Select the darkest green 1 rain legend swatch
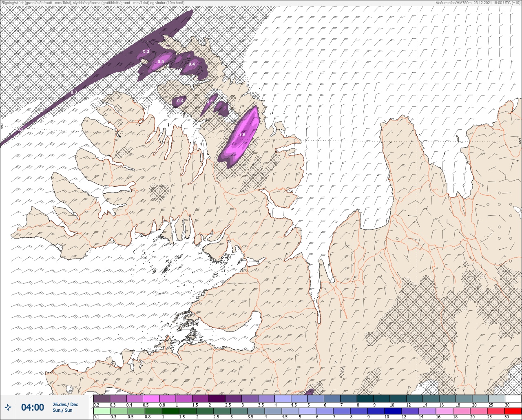Image resolution: width=522 pixels, height=420 pixels. [170, 411]
